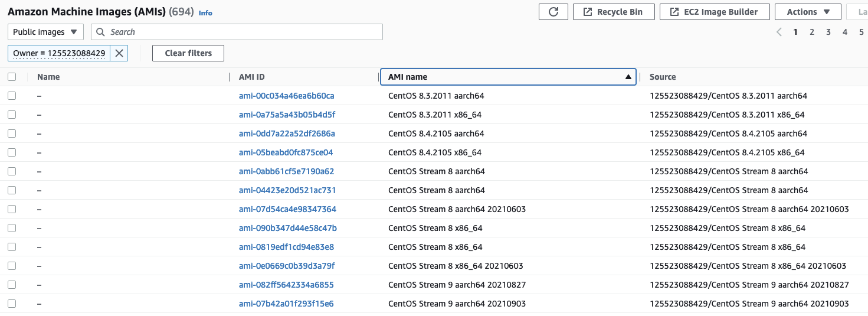Check the box for ami-090b347d44e58c47b
The image size is (868, 316).
tap(12, 228)
